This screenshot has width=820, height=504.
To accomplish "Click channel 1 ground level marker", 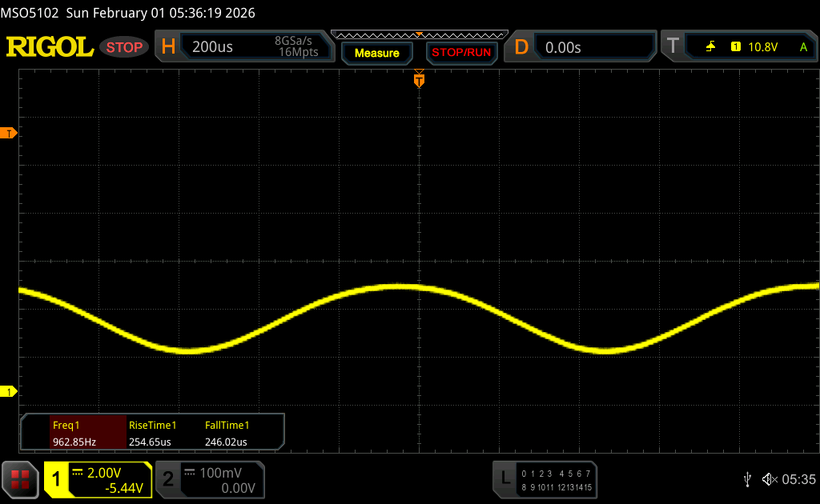I will click(10, 391).
